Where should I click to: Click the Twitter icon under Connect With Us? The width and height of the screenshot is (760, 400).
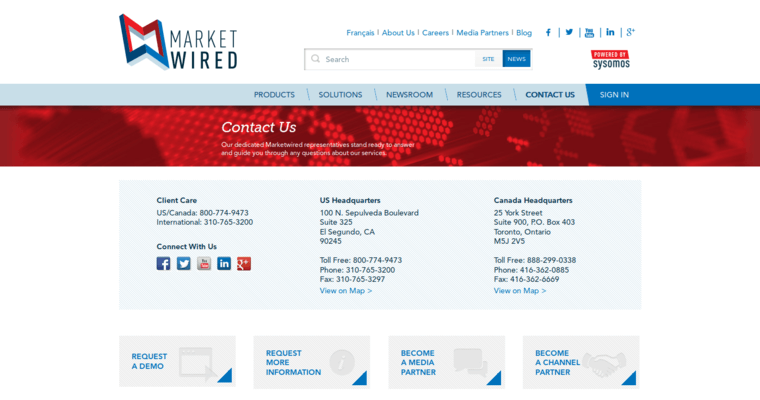pos(184,263)
